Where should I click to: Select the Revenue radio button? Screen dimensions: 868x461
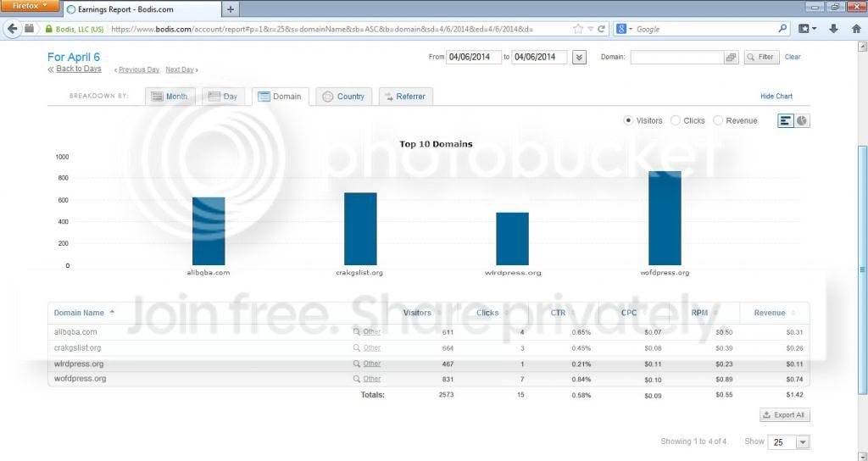click(718, 120)
